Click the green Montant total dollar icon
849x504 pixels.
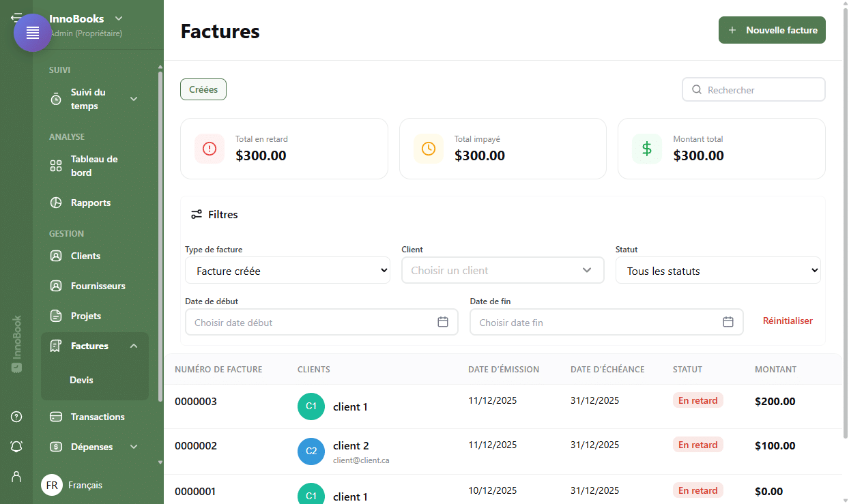[x=647, y=149]
